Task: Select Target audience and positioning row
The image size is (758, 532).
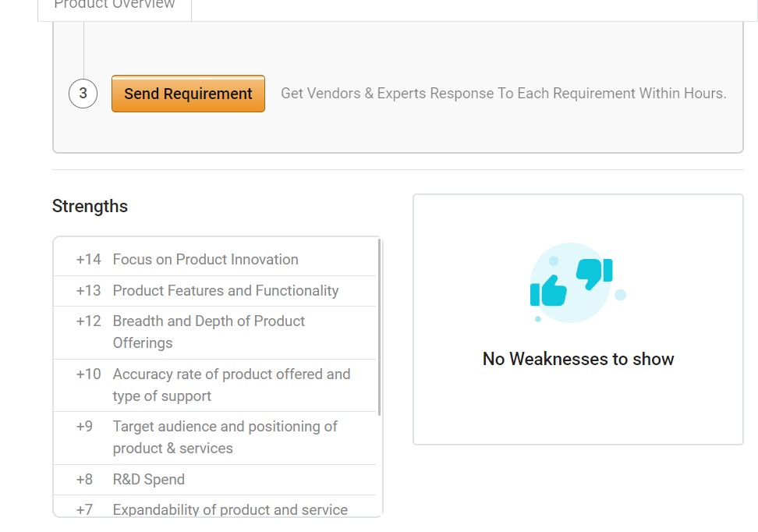Action: coord(214,438)
